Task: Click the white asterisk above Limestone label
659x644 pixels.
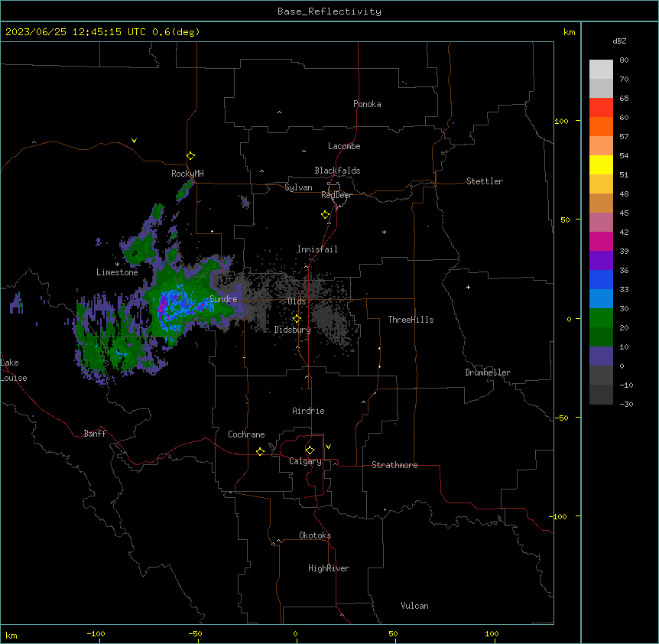Action: click(x=117, y=265)
